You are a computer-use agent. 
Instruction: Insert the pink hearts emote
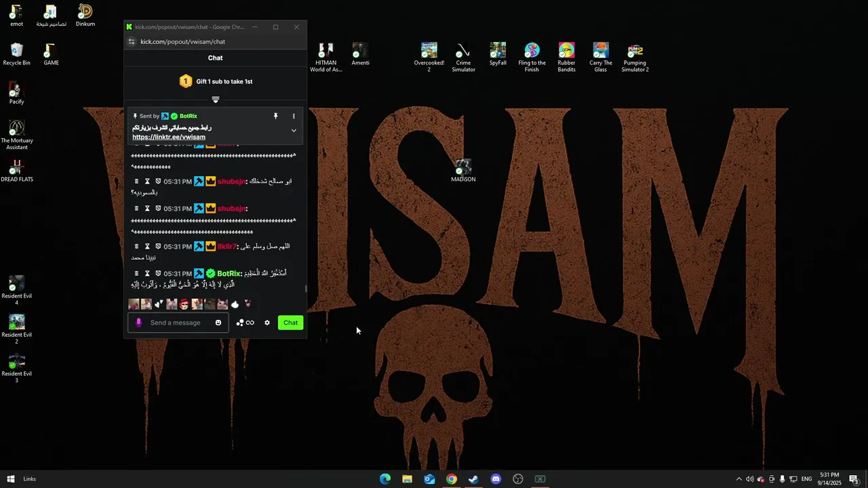point(248,304)
